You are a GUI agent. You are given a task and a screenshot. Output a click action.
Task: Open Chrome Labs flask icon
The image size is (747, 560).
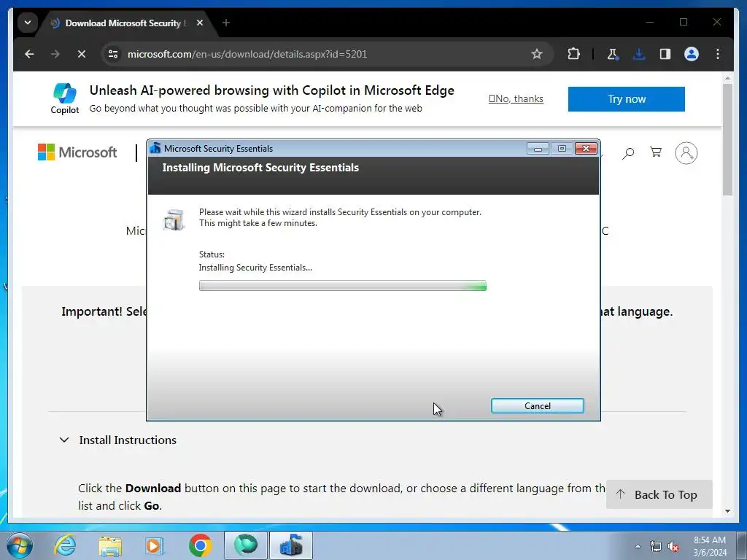click(613, 54)
